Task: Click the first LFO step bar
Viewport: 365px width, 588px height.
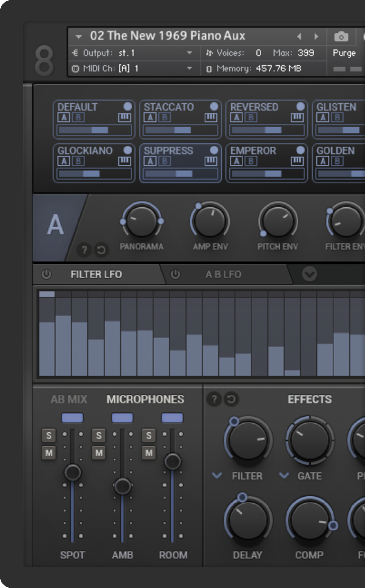Action: pyautogui.click(x=47, y=349)
